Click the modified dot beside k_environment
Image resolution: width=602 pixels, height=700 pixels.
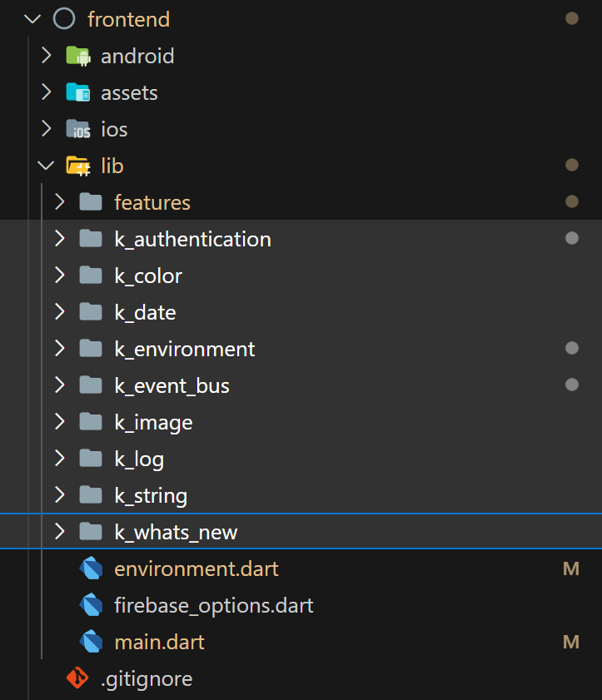[x=572, y=348]
